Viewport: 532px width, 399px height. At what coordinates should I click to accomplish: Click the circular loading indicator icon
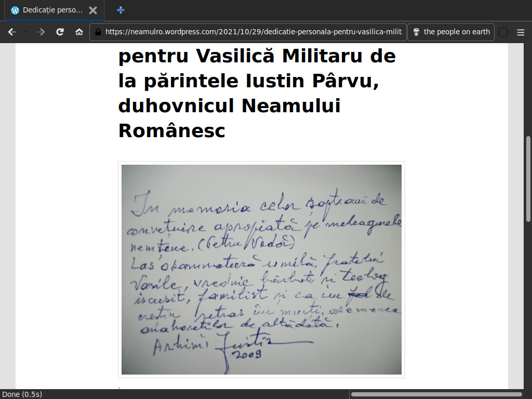(503, 32)
